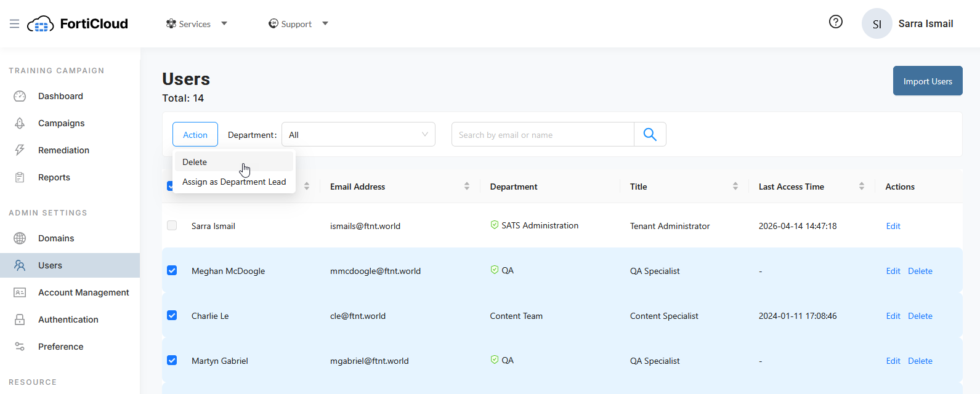Viewport: 980px width, 394px height.
Task: Click the shield icon beside SATS Administration
Action: coord(495,225)
